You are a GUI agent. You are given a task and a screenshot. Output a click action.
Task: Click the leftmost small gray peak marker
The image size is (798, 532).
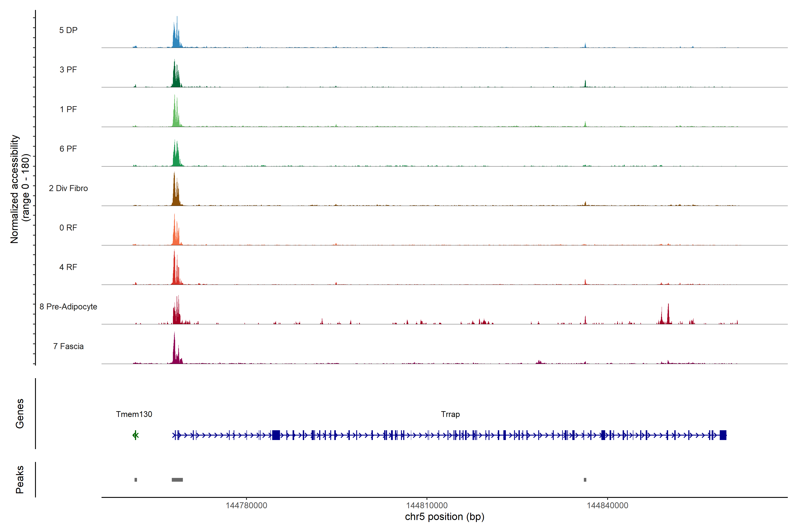[x=136, y=479]
